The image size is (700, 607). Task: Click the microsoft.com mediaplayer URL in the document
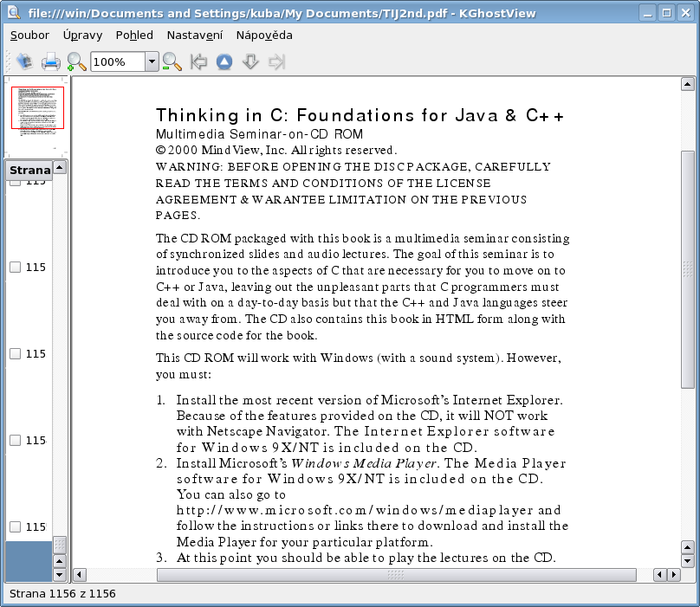[x=355, y=510]
